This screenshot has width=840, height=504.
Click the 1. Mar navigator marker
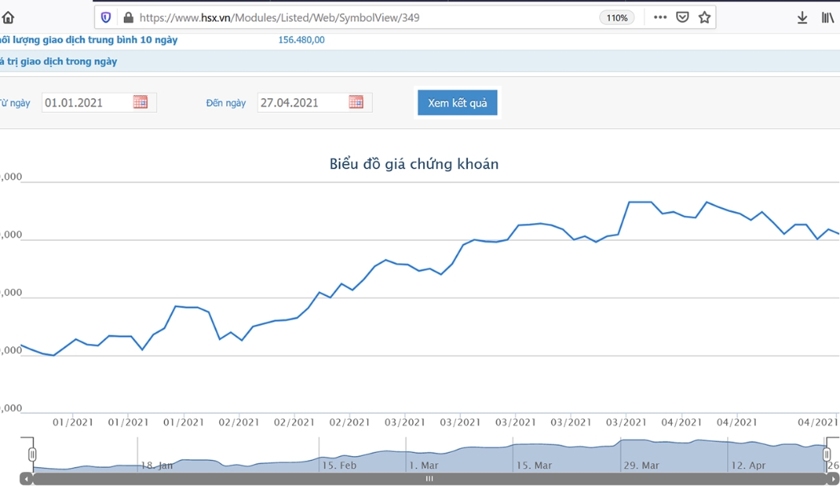(423, 466)
